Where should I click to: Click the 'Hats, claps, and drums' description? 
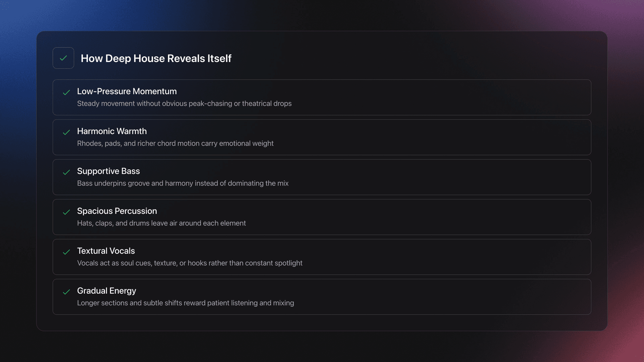pos(161,223)
